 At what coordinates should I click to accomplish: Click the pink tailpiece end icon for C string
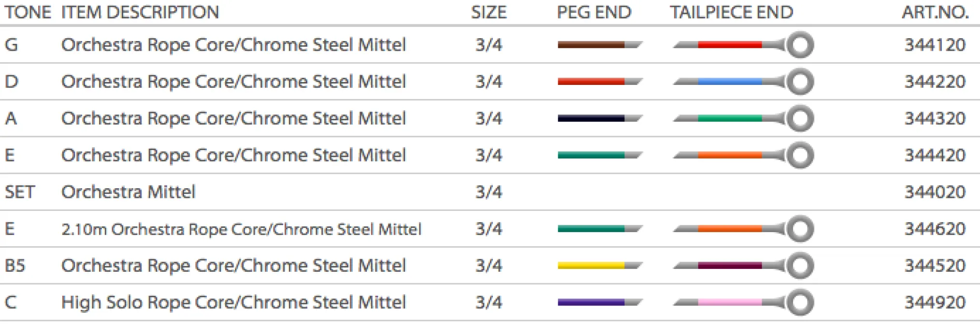(742, 303)
